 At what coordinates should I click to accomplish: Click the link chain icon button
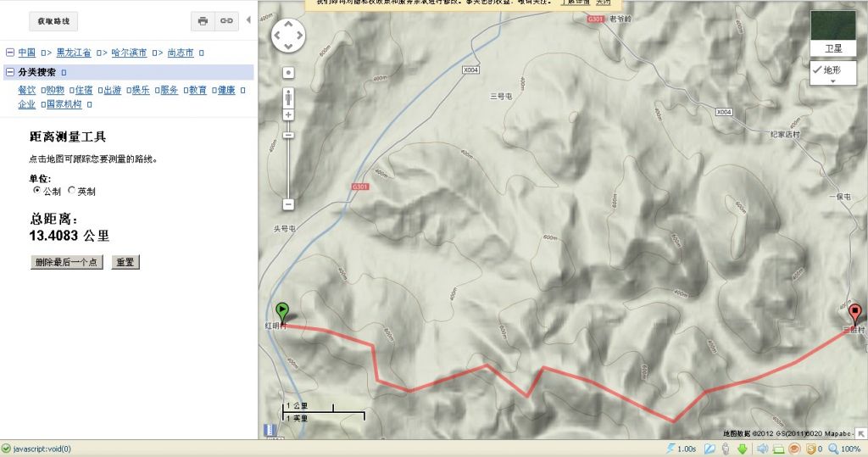point(226,21)
